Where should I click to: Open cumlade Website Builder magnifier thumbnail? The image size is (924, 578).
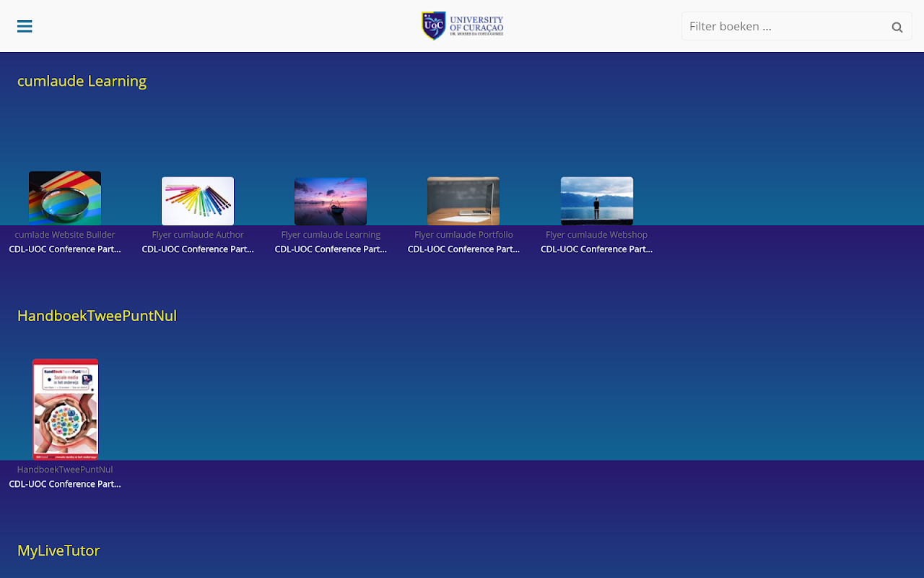click(65, 198)
